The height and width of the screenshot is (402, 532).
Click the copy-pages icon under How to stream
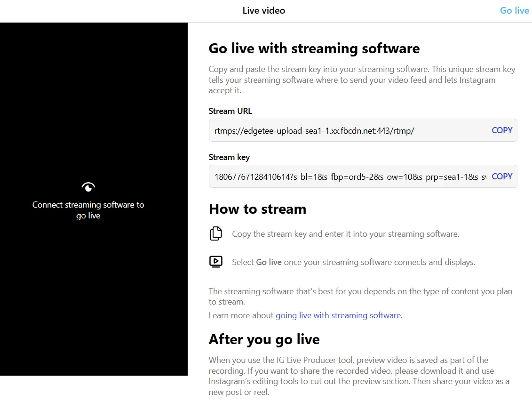216,233
